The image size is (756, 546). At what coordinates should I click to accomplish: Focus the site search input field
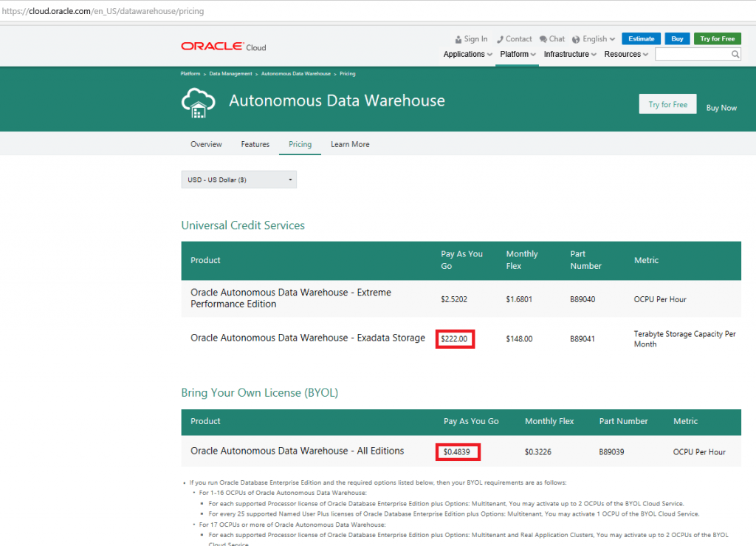[693, 54]
